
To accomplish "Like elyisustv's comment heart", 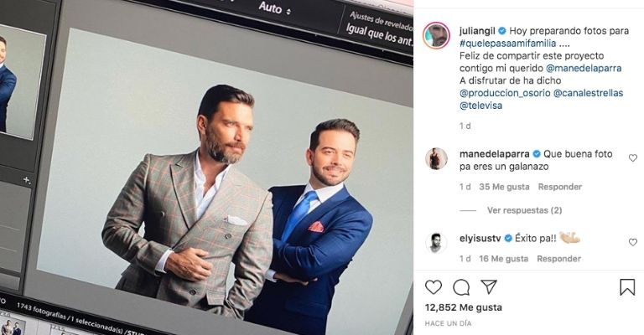I will 633,242.
